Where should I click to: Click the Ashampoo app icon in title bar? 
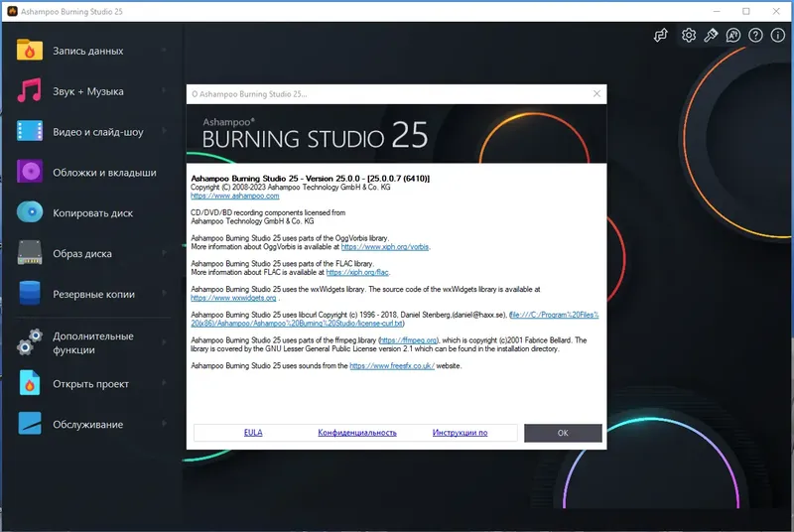[x=12, y=11]
